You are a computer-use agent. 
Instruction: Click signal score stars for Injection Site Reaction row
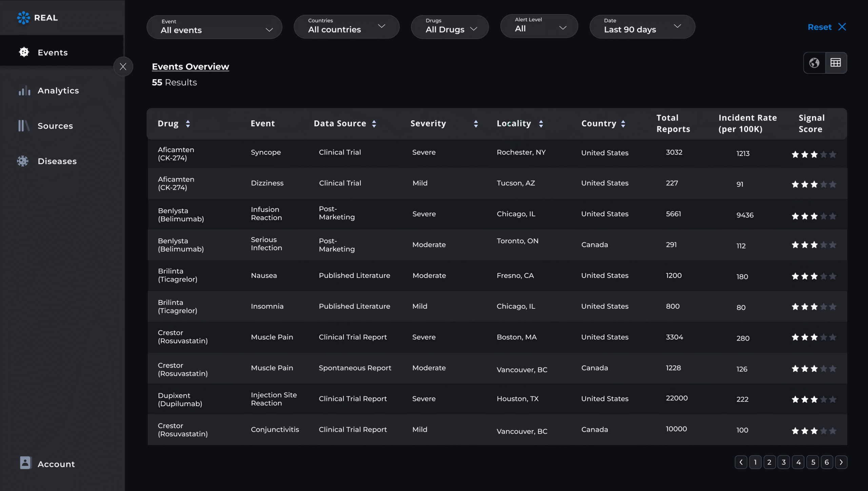point(814,400)
